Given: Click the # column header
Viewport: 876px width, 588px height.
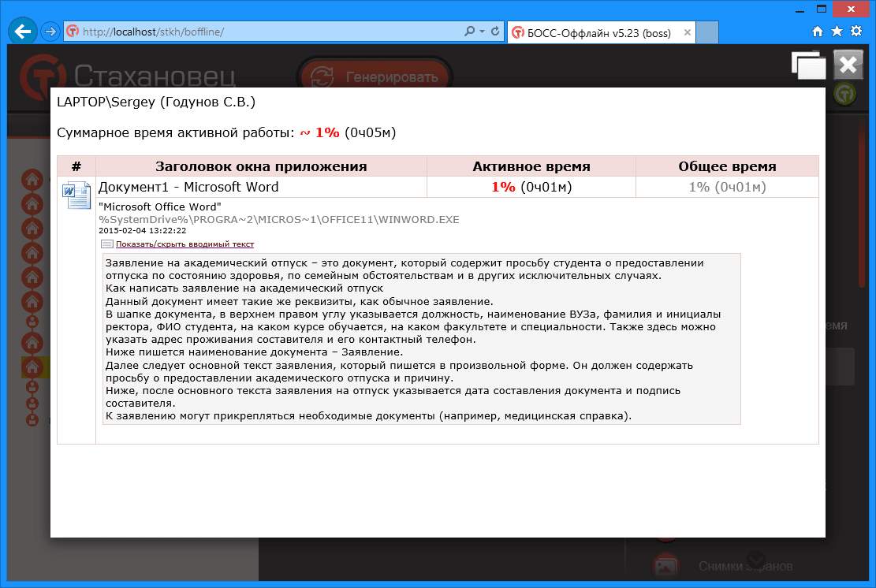Looking at the screenshot, I should click(76, 166).
